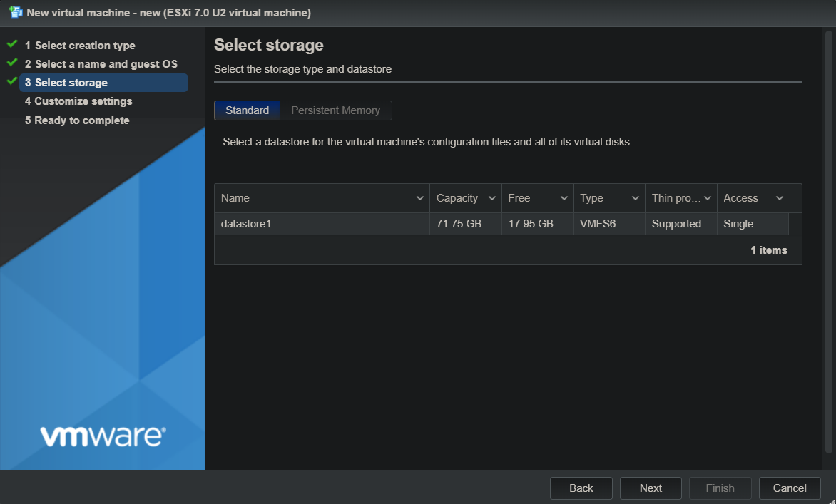The image size is (836, 504).
Task: Cancel the new virtual machine wizard
Action: tap(790, 488)
